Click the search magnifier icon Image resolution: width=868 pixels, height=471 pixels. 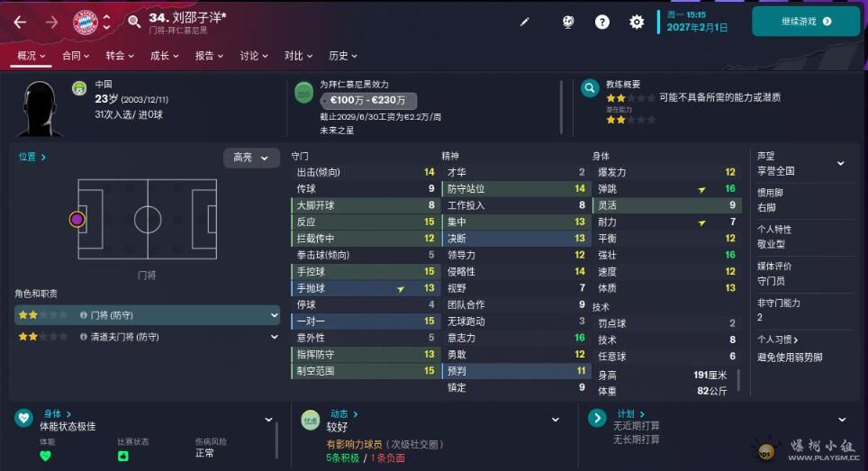pyautogui.click(x=133, y=22)
